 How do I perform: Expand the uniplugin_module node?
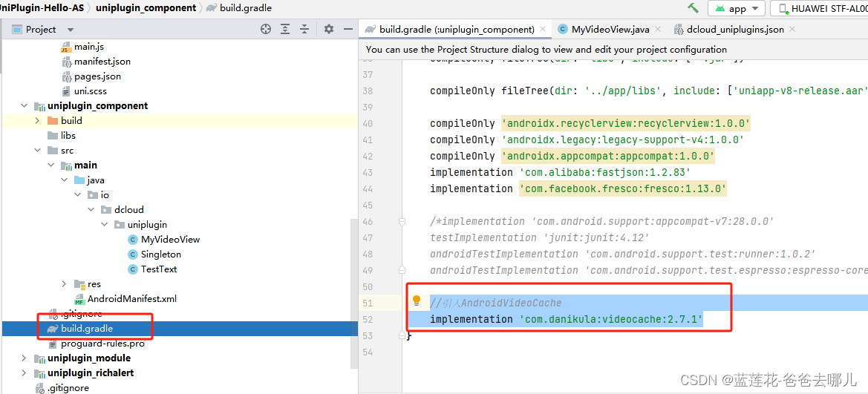tap(24, 358)
